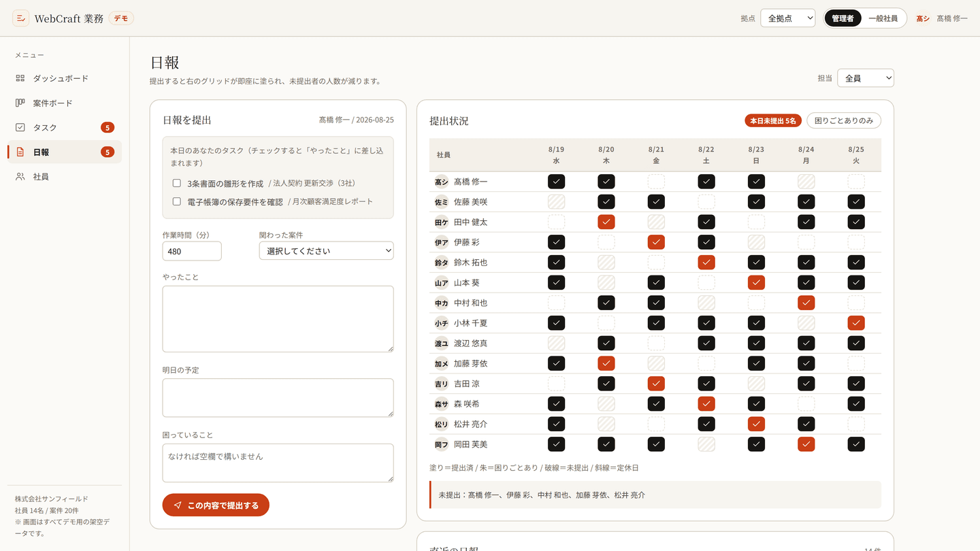Click the WebCraft logo icon
The image size is (980, 551).
[21, 18]
